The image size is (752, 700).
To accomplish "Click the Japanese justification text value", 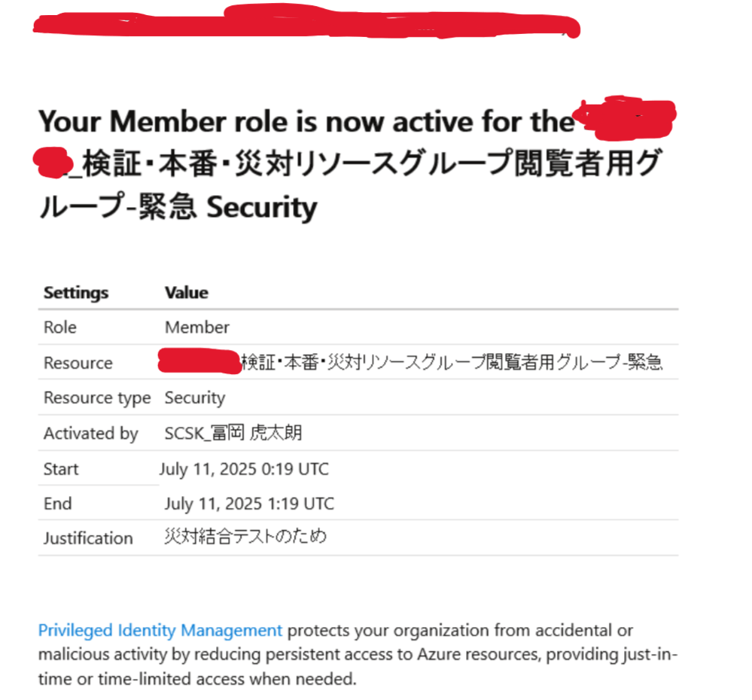I will [245, 536].
